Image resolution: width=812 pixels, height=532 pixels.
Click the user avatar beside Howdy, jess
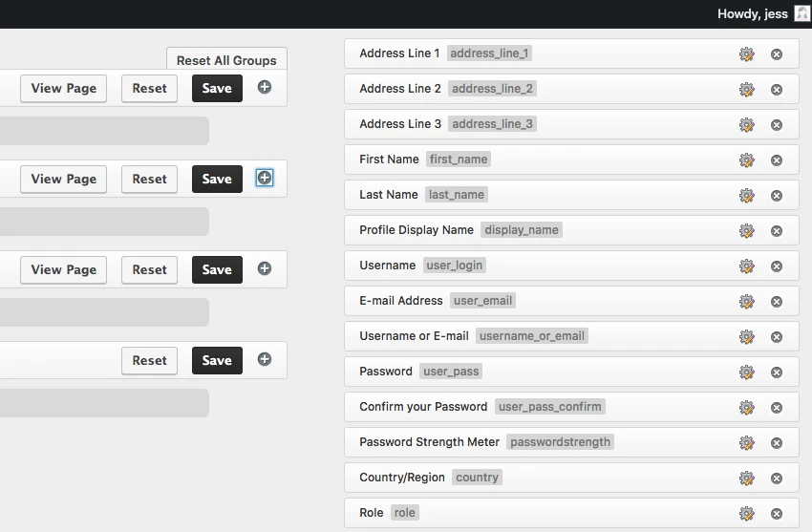coord(801,13)
